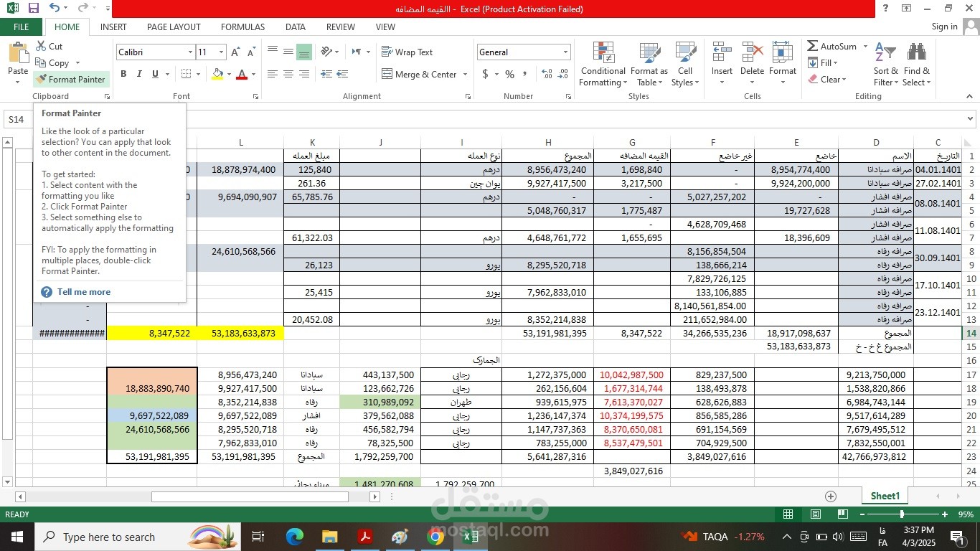The image size is (980, 551).
Task: Open the VIEW tab
Action: 385,27
